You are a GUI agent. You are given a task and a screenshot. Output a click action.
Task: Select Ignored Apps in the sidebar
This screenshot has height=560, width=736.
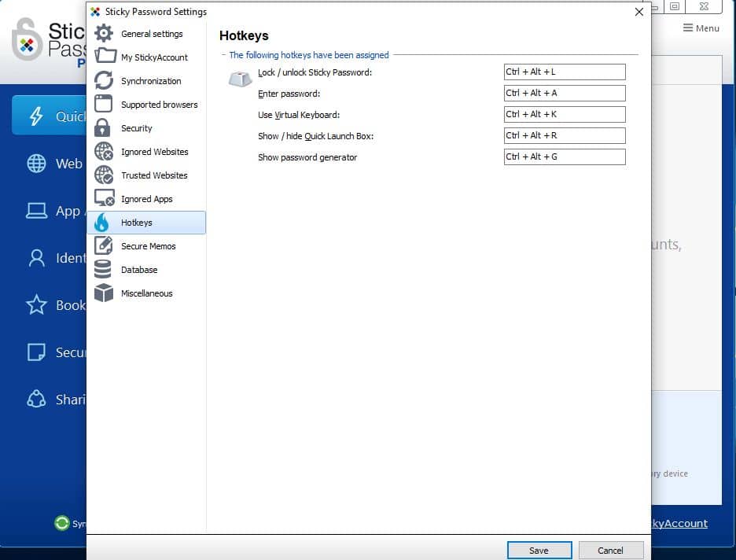(x=146, y=199)
